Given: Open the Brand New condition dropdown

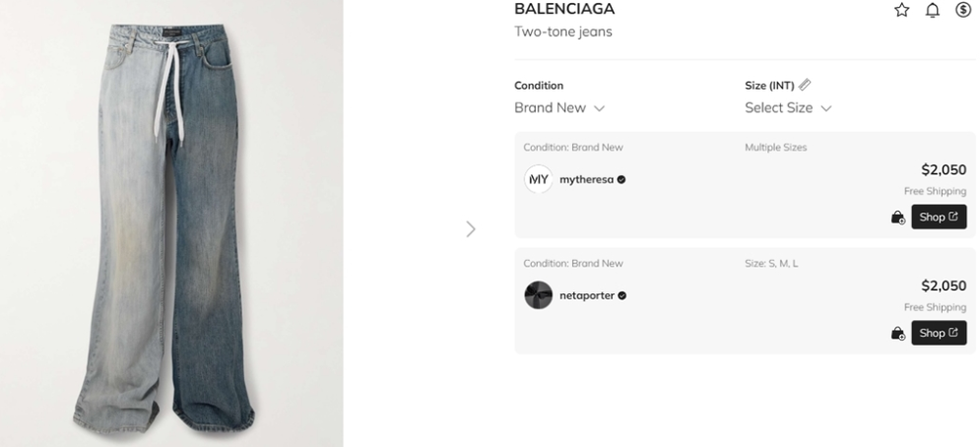Looking at the screenshot, I should click(x=559, y=108).
